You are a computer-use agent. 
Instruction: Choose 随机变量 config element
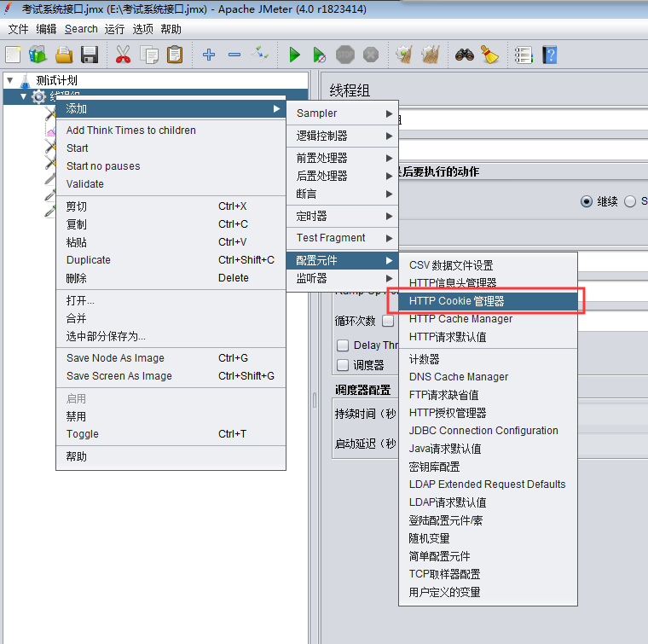click(488, 538)
